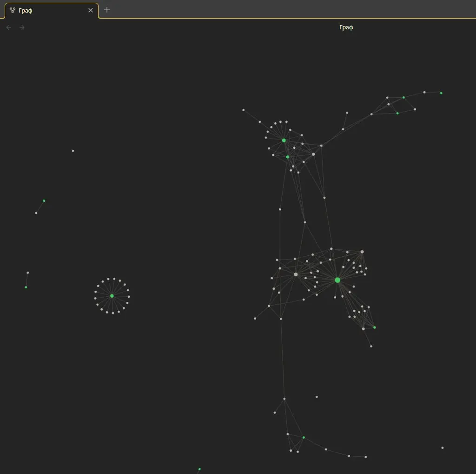Close the Граф tab

coord(91,10)
